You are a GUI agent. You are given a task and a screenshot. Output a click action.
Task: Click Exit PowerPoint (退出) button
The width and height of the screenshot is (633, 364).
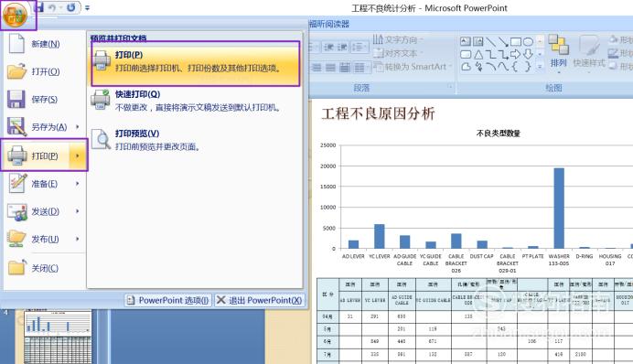click(x=260, y=300)
